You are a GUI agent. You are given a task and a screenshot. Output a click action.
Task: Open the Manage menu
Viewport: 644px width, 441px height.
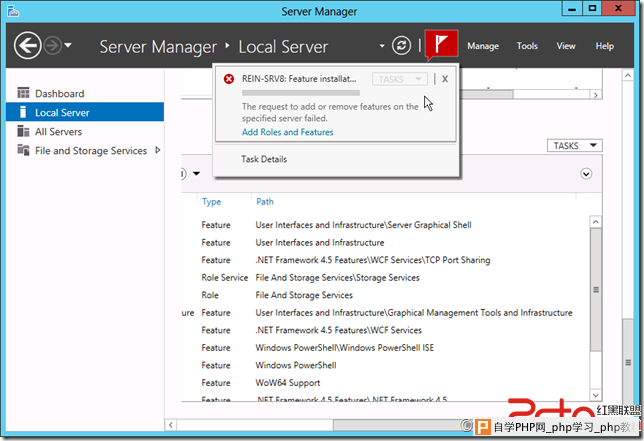pyautogui.click(x=483, y=46)
